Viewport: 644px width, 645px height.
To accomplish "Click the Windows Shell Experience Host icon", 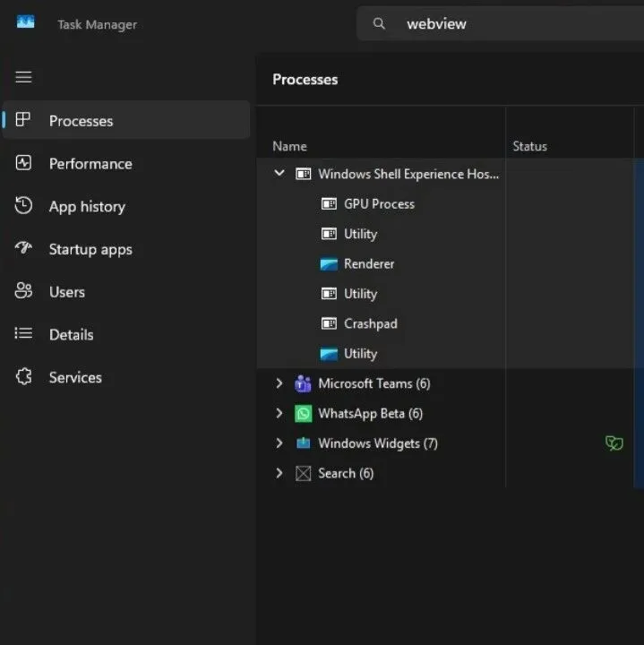I will (304, 174).
